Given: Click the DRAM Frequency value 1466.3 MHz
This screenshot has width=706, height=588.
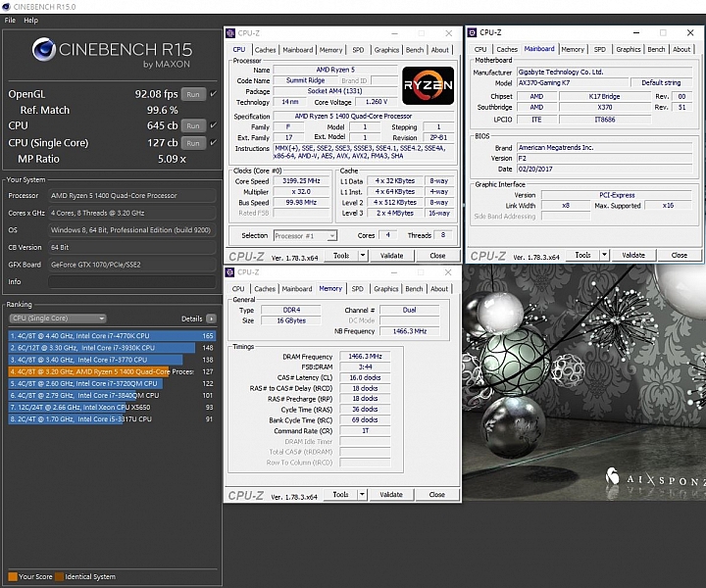Looking at the screenshot, I should coord(365,357).
